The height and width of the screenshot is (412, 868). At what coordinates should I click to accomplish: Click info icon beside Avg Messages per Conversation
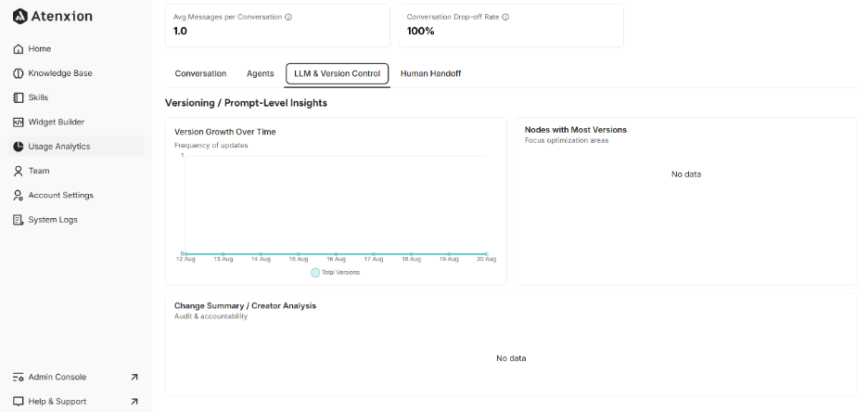click(x=288, y=17)
